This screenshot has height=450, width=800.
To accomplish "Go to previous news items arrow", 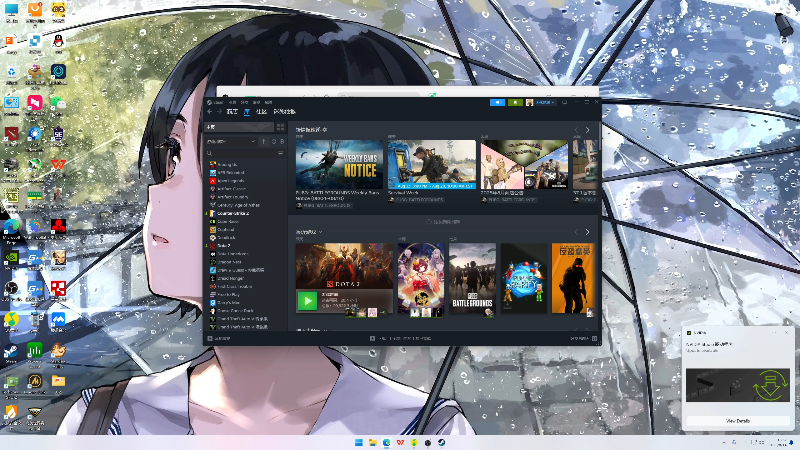I will pyautogui.click(x=577, y=130).
